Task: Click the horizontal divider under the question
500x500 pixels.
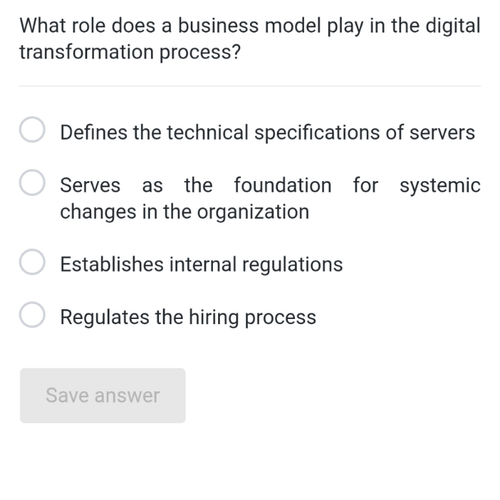Action: [x=250, y=86]
